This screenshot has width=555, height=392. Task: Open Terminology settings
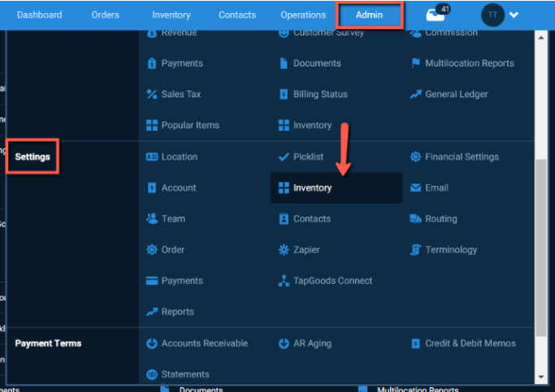(451, 249)
